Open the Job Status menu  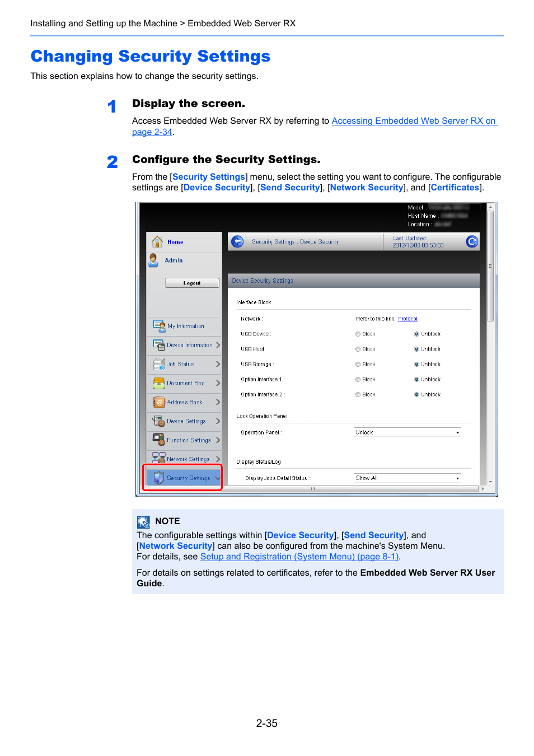[184, 364]
